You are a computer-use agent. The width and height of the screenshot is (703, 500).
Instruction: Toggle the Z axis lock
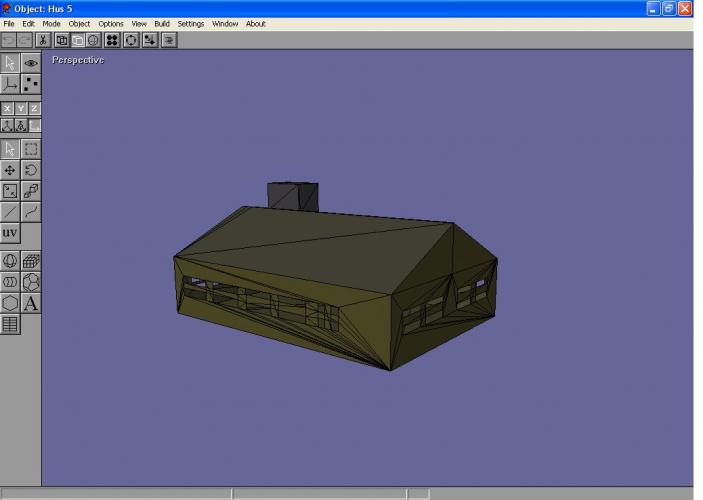coord(34,108)
